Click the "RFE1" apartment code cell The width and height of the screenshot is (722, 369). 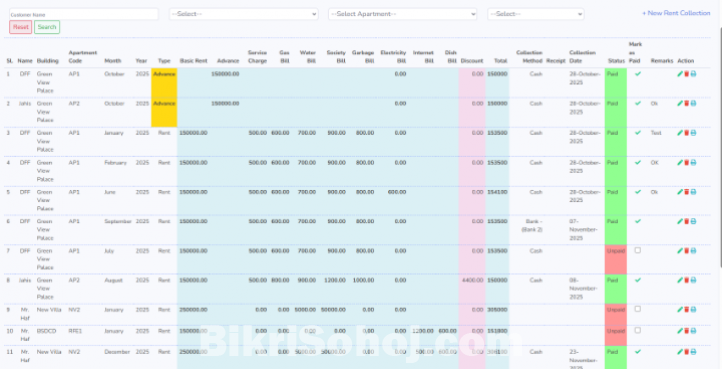[75, 331]
